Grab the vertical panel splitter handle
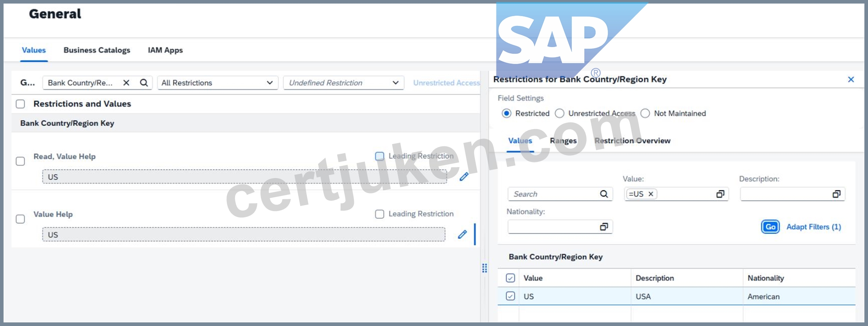Image resolution: width=868 pixels, height=326 pixels. click(x=485, y=268)
